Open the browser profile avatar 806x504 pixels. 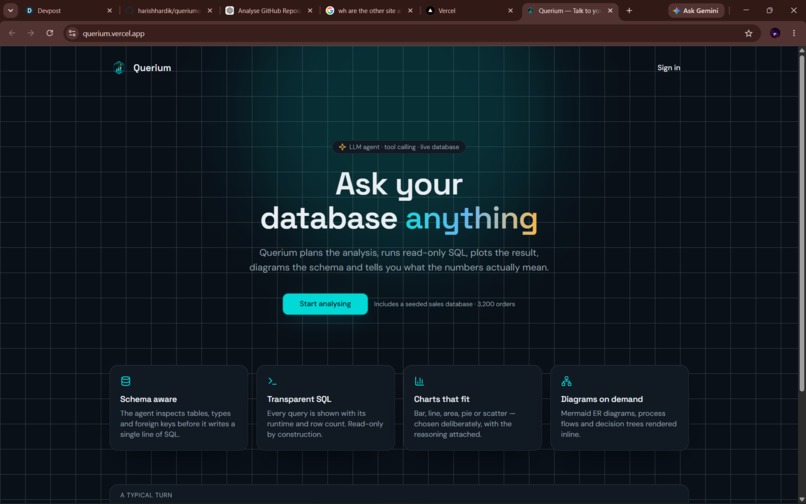(775, 33)
